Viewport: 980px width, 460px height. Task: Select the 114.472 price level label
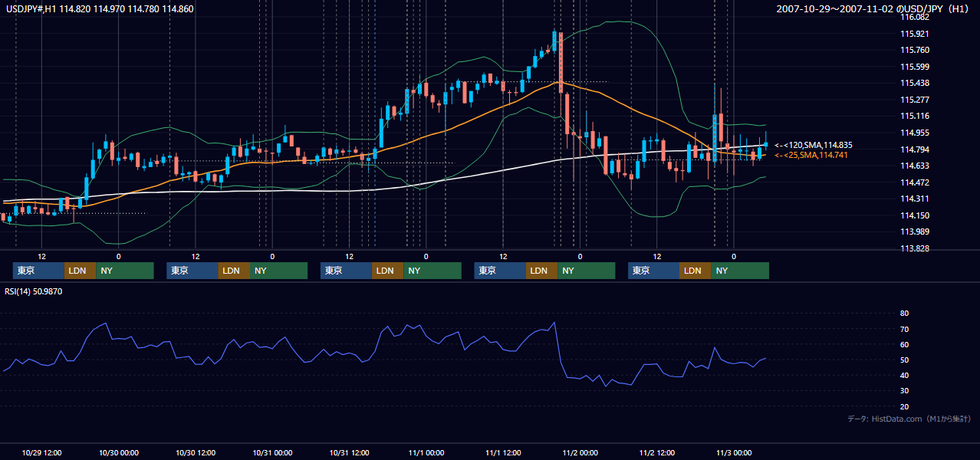tap(916, 182)
